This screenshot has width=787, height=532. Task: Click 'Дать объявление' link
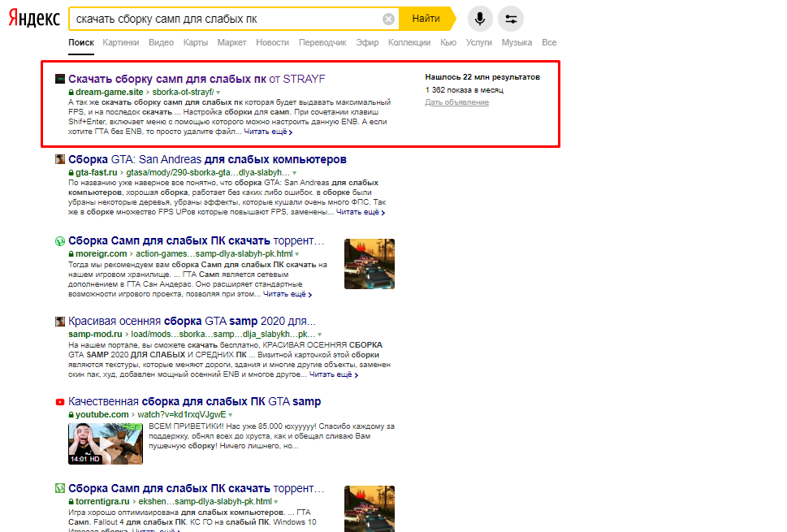click(x=456, y=102)
